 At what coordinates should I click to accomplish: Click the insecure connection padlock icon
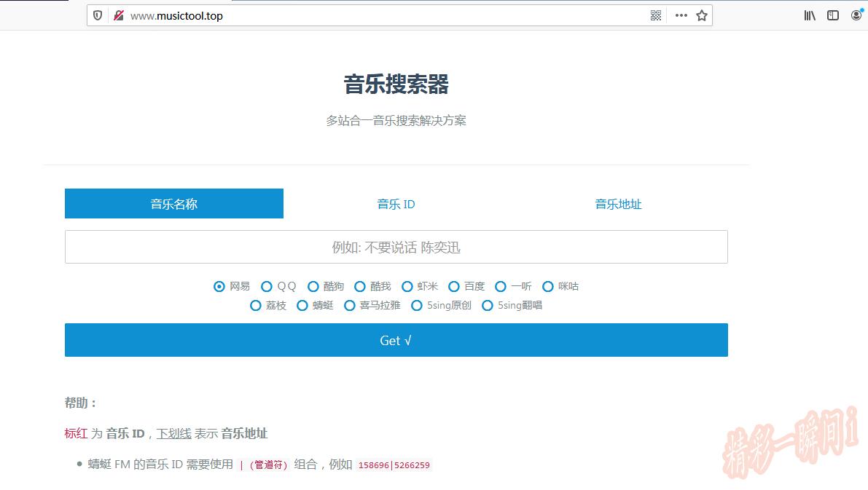point(118,15)
